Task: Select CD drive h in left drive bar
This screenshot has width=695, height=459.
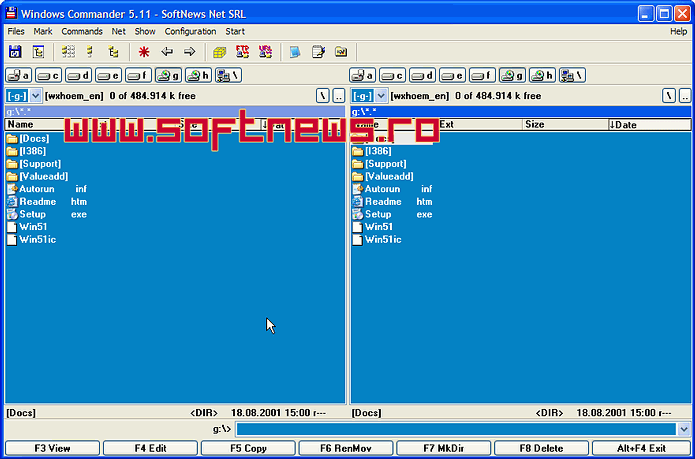Action: 199,75
